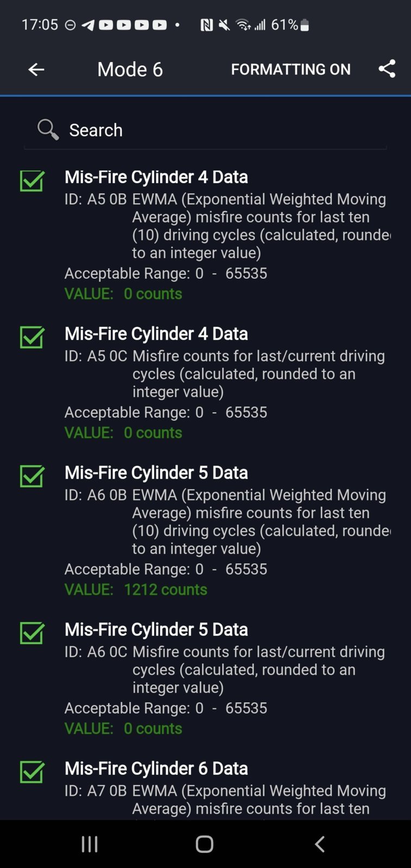Tap the battery icon in status bar
411x868 pixels.
pyautogui.click(x=305, y=25)
